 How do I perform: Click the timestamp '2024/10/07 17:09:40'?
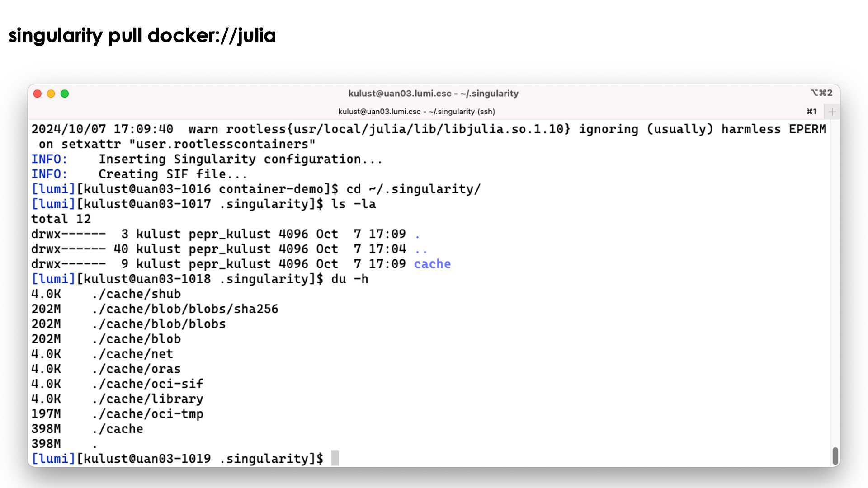(x=102, y=129)
